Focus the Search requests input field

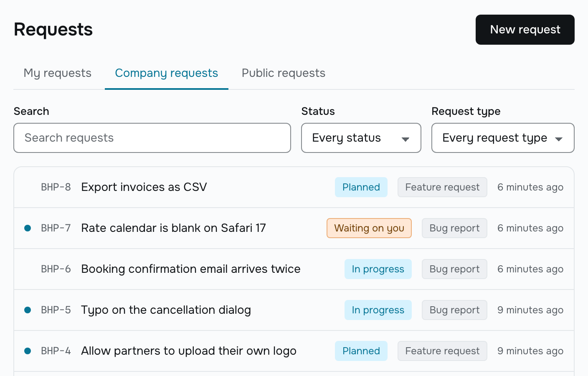pyautogui.click(x=152, y=138)
